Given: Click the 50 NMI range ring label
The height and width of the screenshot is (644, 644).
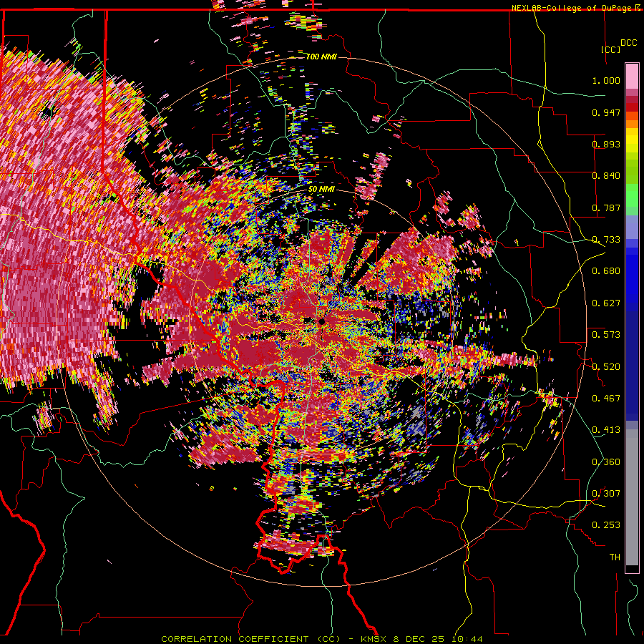Looking at the screenshot, I should (321, 189).
